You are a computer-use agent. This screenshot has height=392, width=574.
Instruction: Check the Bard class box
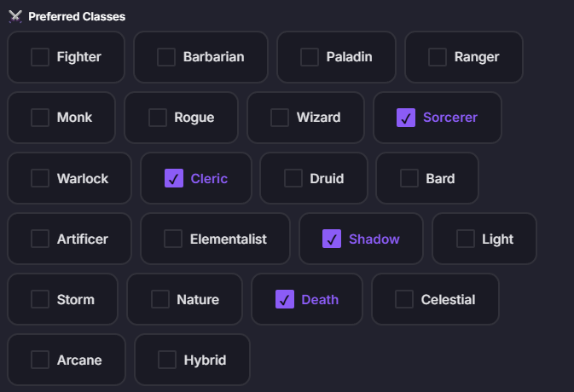[x=409, y=178]
